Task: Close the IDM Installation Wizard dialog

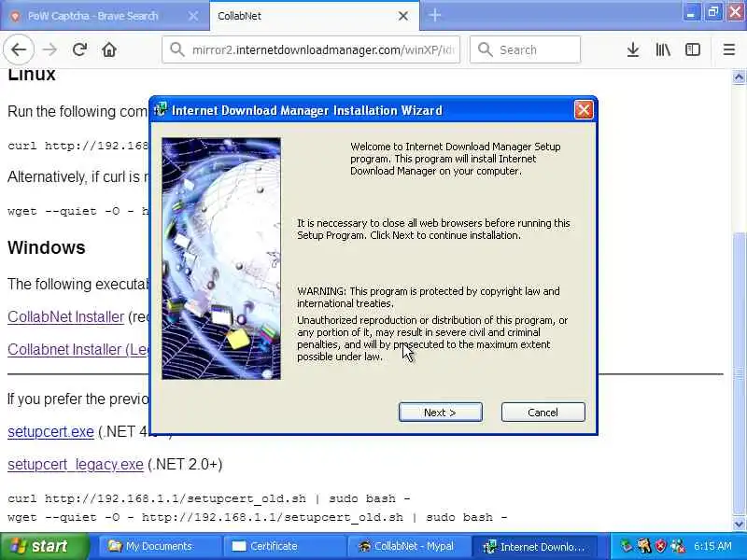Action: (x=584, y=110)
